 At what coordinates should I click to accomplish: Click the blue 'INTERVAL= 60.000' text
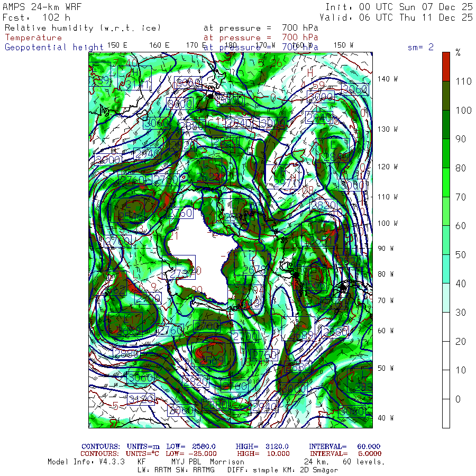click(x=344, y=446)
